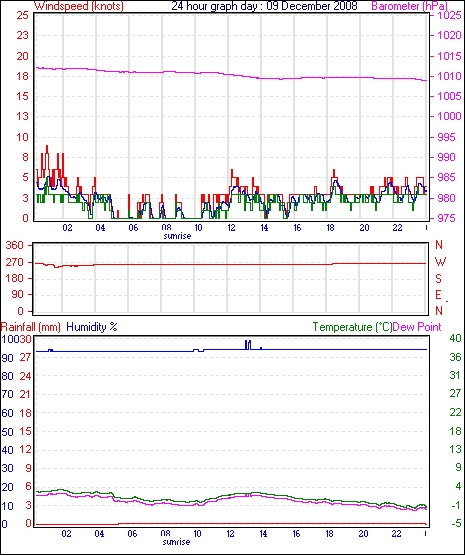This screenshot has height=556, width=465.
Task: Click the Windspeed (knots) axis title
Action: tap(79, 6)
